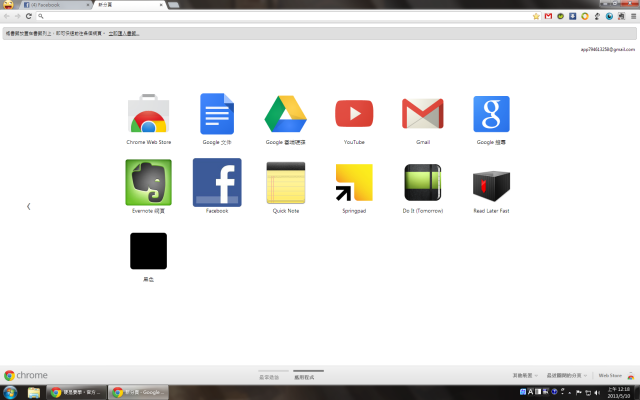This screenshot has height=400, width=640.
Task: Open the Facebook app tile
Action: point(217,182)
